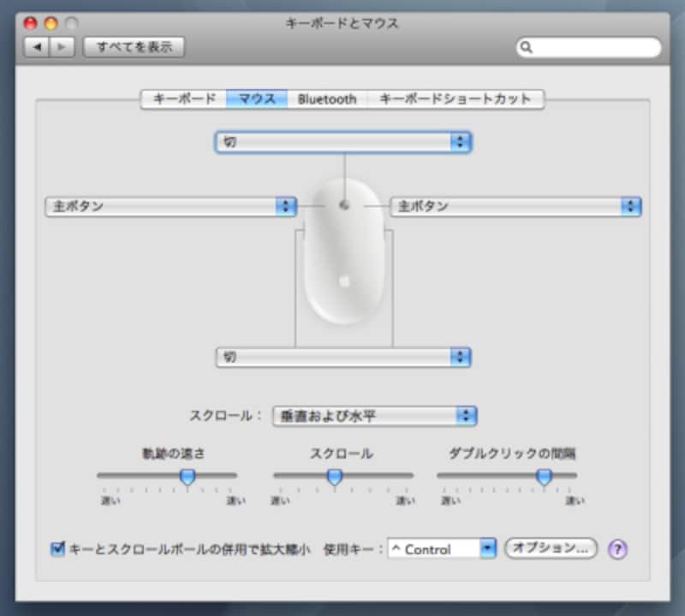Click the forward arrow navigation button

click(x=62, y=47)
